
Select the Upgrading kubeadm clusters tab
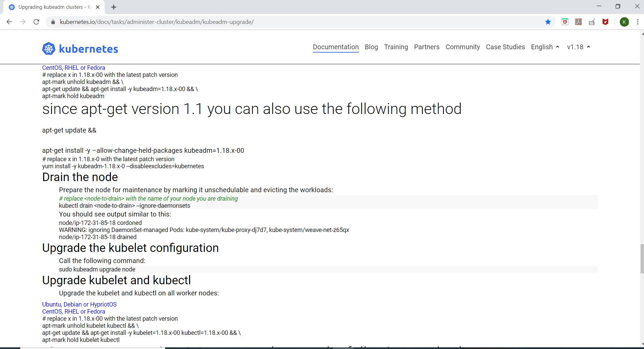coord(54,7)
